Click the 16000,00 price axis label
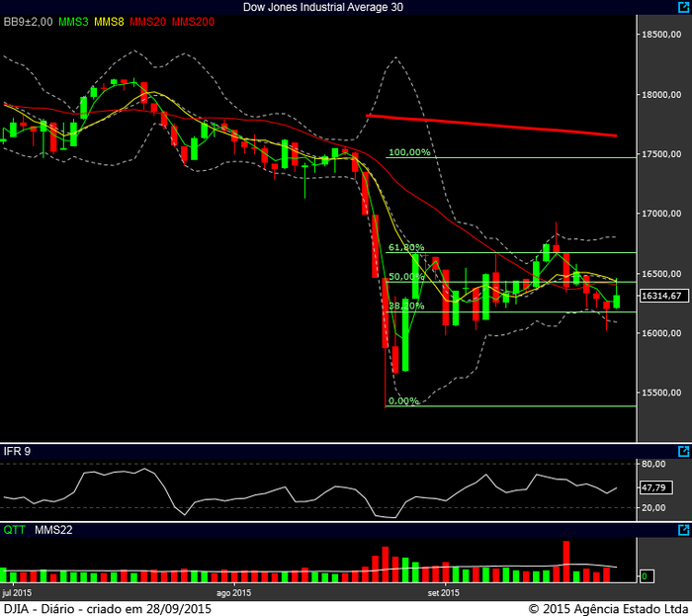692x616 pixels. 661,333
